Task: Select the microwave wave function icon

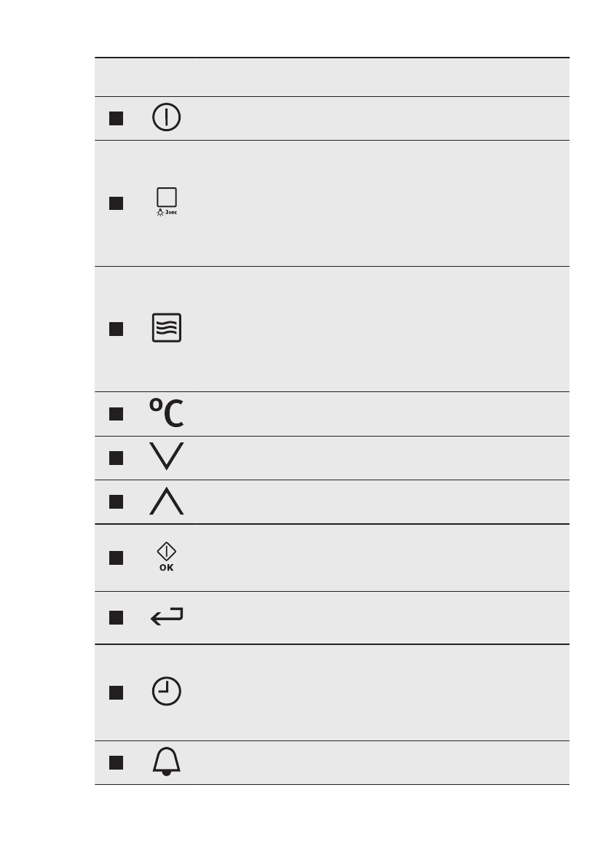Action: click(167, 328)
